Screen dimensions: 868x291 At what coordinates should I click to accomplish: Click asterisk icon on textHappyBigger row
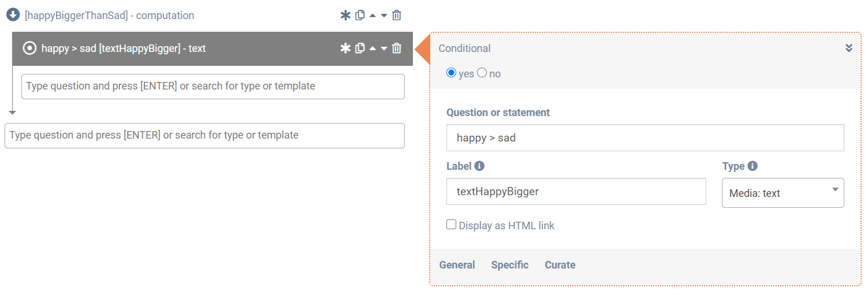click(x=345, y=48)
